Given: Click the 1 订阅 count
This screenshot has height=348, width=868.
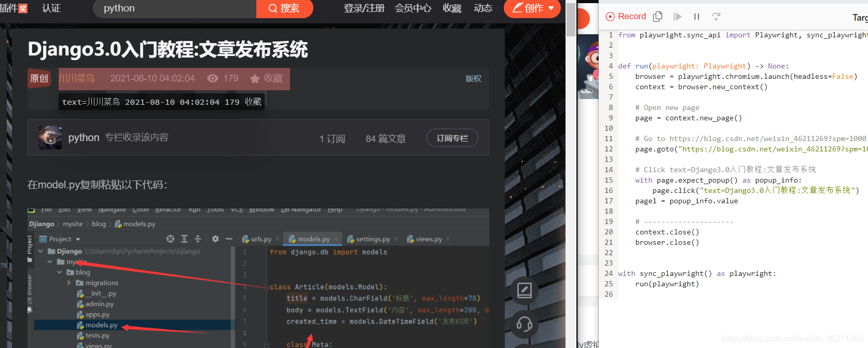Looking at the screenshot, I should (x=332, y=138).
